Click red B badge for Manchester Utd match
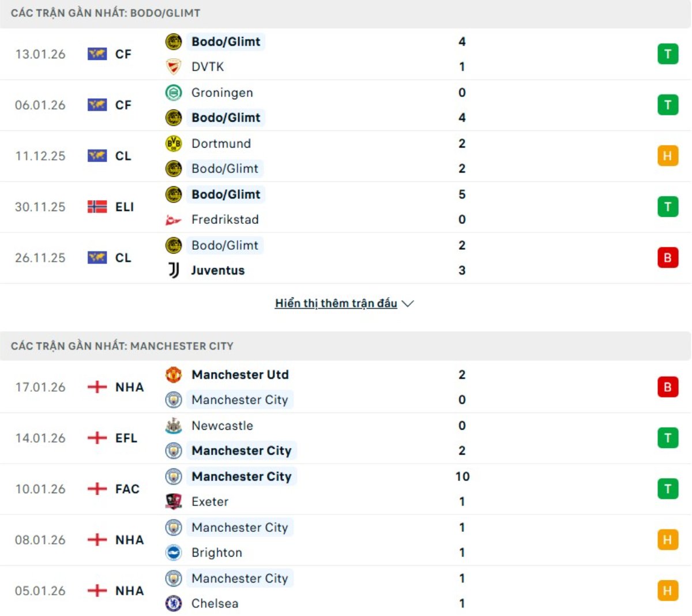Viewport: 692px width, 616px height. (x=667, y=387)
